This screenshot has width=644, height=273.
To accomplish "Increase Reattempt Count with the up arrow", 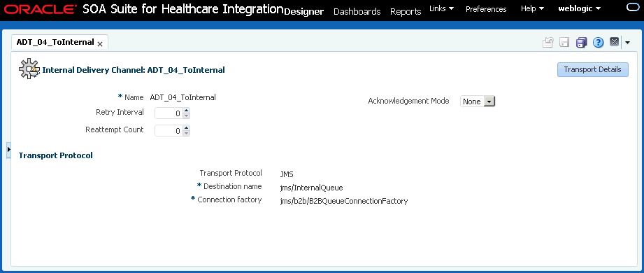I will 187,128.
